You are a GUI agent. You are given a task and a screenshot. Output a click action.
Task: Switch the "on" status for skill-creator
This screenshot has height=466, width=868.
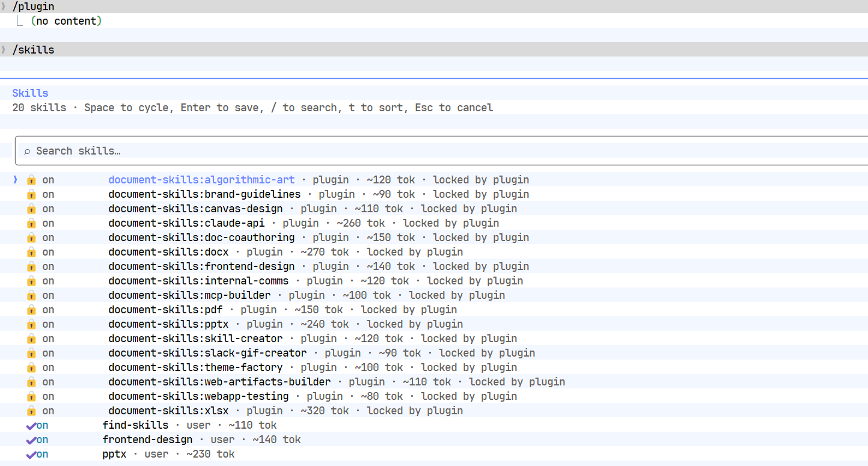pyautogui.click(x=48, y=339)
